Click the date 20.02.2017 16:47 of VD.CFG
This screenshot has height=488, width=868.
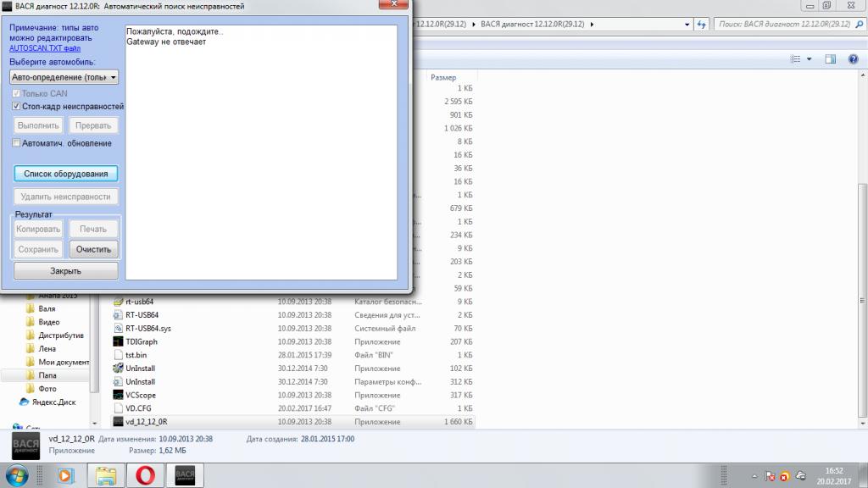[x=304, y=408]
